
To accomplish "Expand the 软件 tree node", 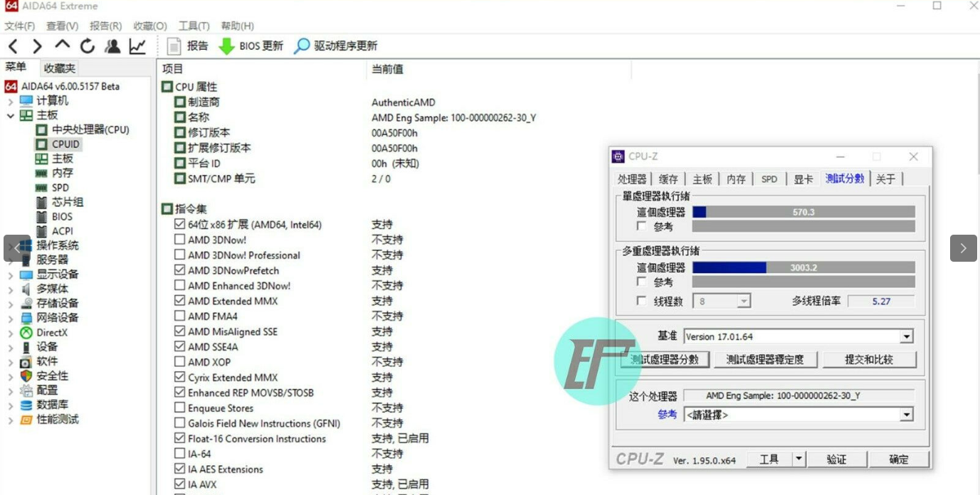I will [x=11, y=361].
